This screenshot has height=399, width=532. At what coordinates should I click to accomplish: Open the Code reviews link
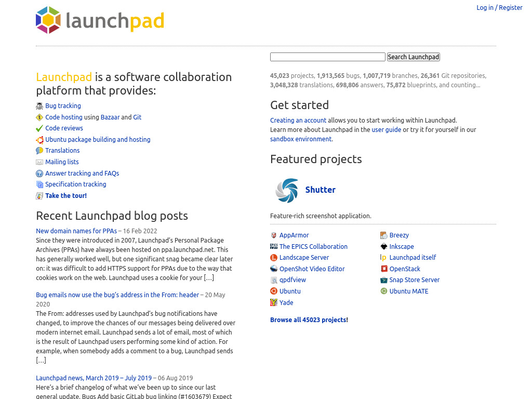tap(64, 128)
